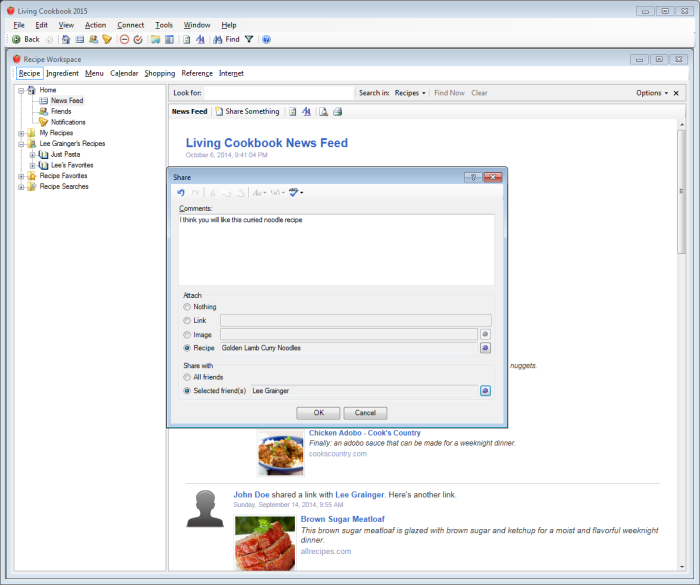Switch to the Shopping tab

click(159, 73)
